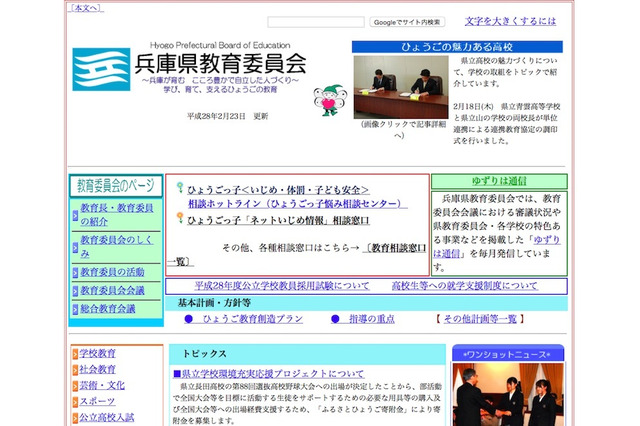Viewport: 640px width, 426px height.
Task: Click the site search text field
Action: 316,22
